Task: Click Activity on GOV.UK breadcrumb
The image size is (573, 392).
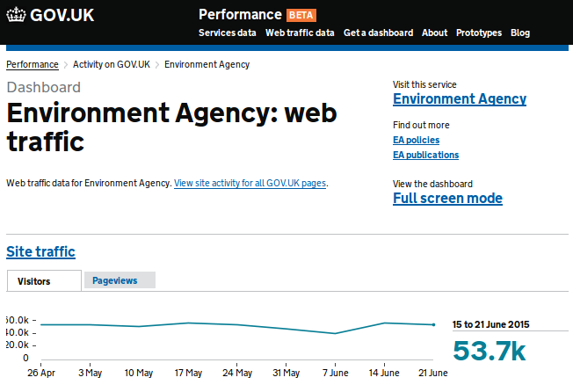Action: pyautogui.click(x=112, y=65)
